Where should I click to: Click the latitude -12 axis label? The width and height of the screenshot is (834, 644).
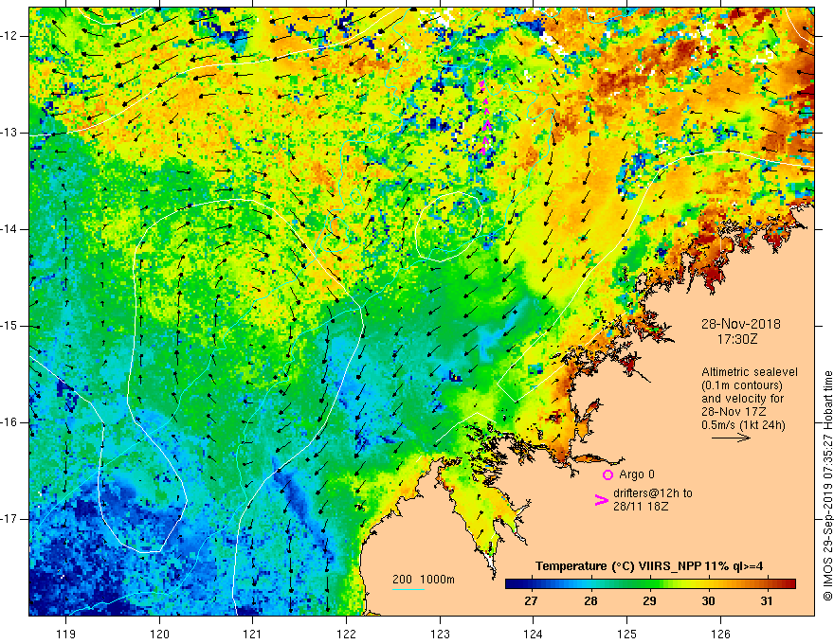[9, 36]
